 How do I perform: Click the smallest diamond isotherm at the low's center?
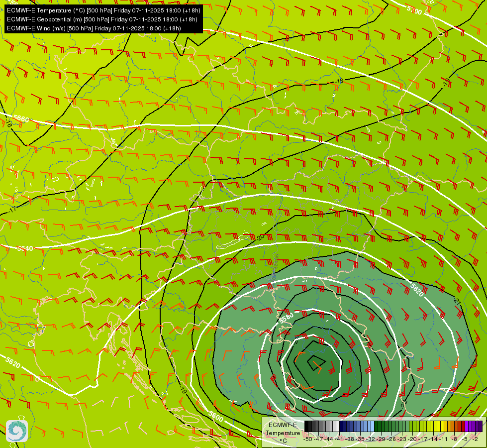point(316,362)
